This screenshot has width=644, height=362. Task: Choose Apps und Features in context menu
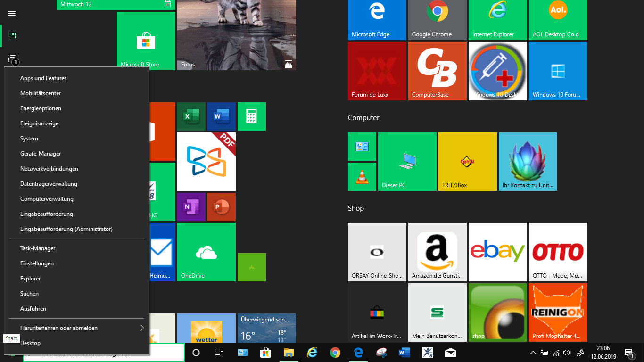click(76, 78)
